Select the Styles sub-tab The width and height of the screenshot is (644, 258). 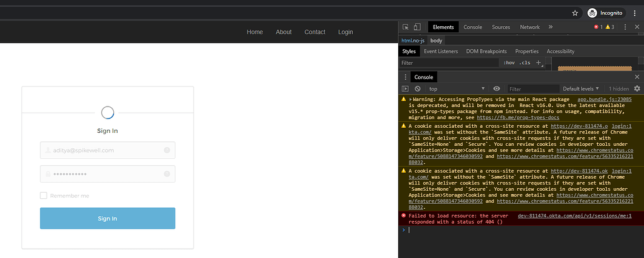point(409,52)
